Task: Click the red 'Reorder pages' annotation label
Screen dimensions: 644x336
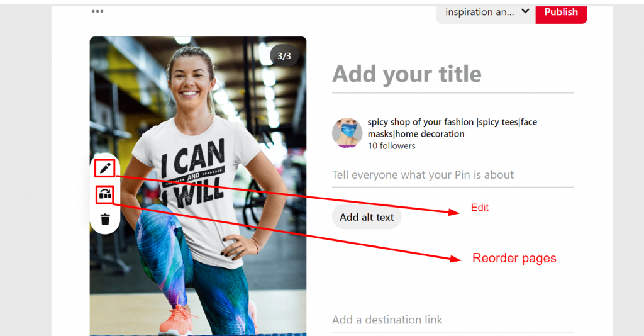Action: coord(514,259)
